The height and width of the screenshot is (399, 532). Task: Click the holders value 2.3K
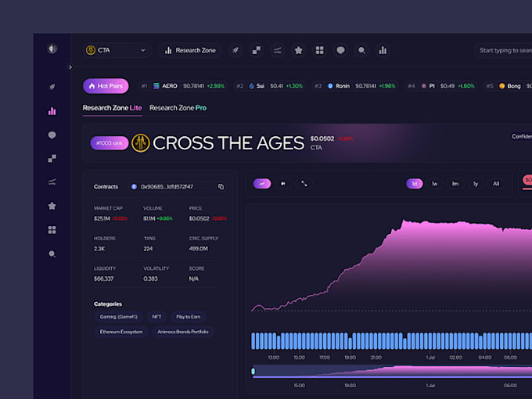(x=99, y=249)
